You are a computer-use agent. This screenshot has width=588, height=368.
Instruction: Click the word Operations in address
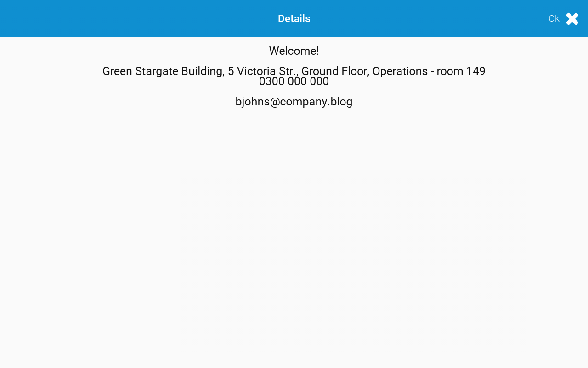[400, 71]
